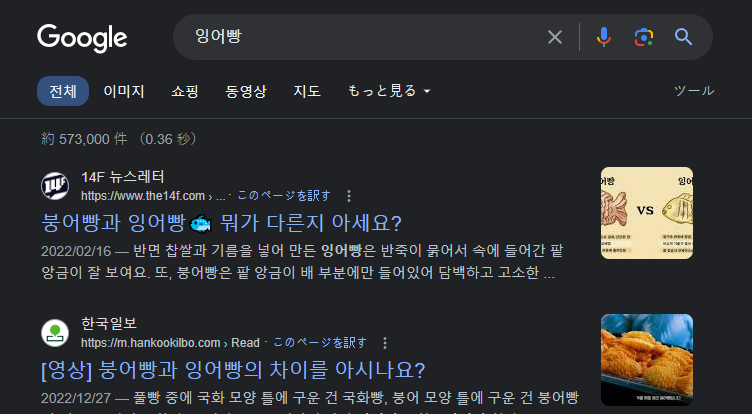Go to the 지도 tab
This screenshot has width=752, height=414.
pos(307,91)
